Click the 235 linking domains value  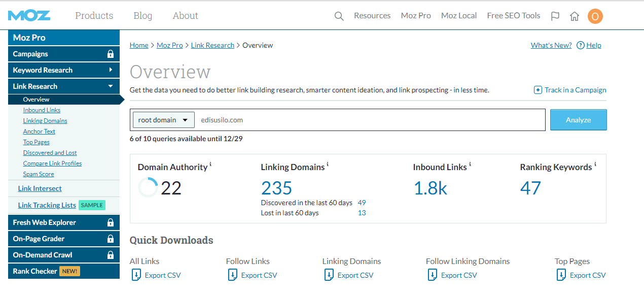[x=276, y=188]
